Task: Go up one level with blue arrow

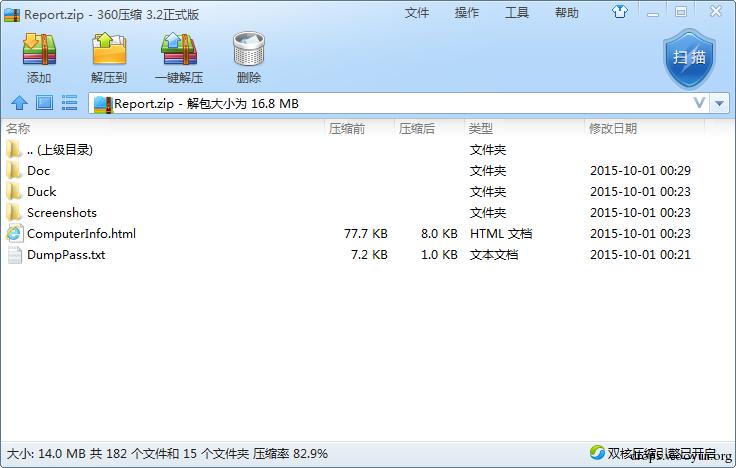Action: (19, 103)
